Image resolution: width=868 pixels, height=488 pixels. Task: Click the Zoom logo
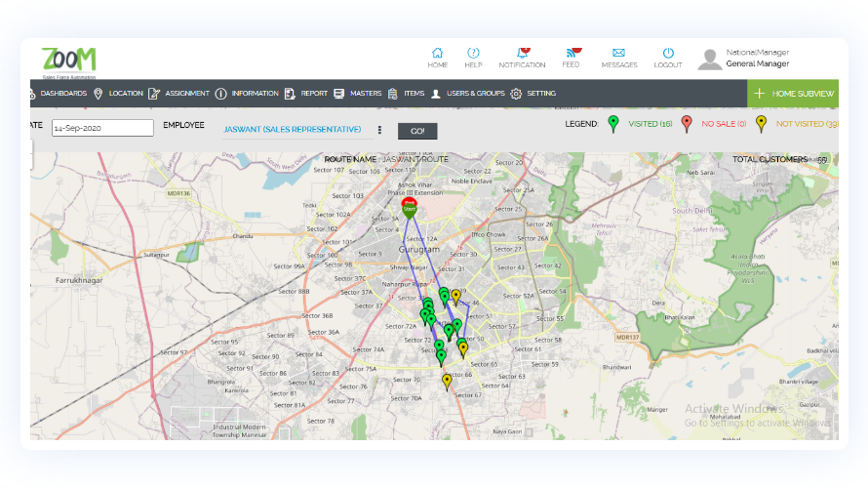pyautogui.click(x=68, y=60)
